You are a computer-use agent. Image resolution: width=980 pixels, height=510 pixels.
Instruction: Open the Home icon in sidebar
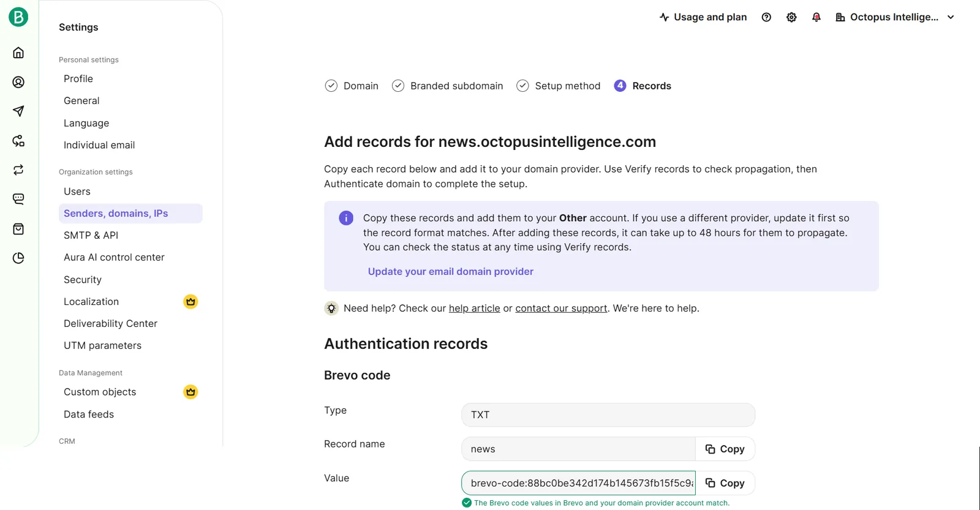[x=18, y=53]
